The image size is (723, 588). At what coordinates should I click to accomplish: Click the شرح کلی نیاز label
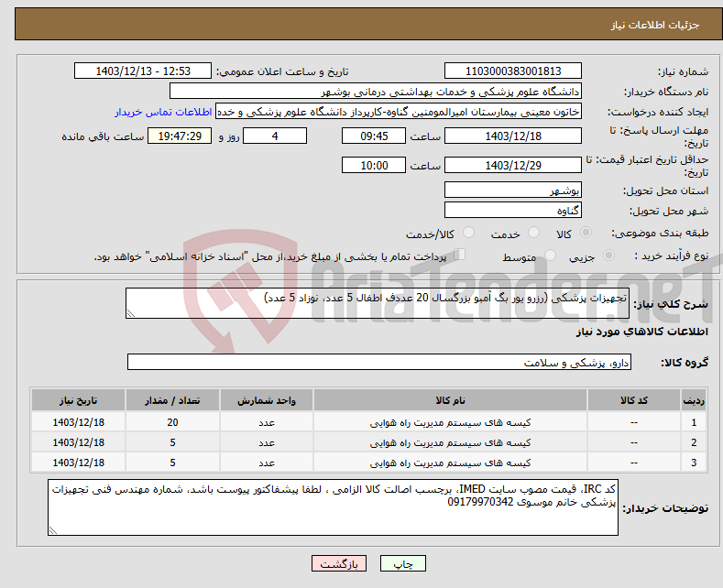tap(671, 304)
